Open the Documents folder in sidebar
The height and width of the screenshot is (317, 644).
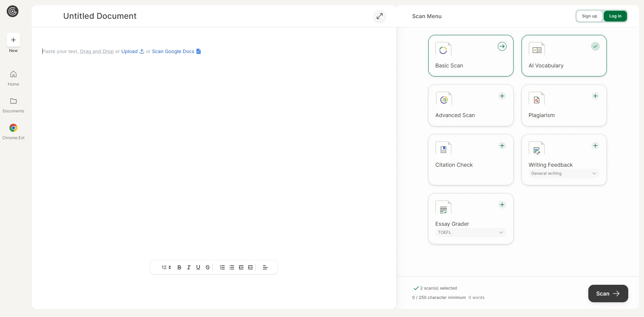click(x=13, y=105)
